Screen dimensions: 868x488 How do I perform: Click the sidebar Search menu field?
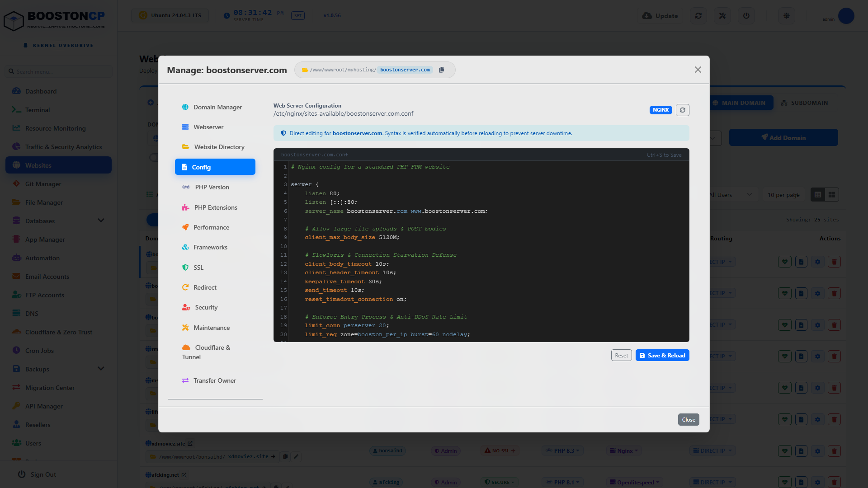(59, 71)
